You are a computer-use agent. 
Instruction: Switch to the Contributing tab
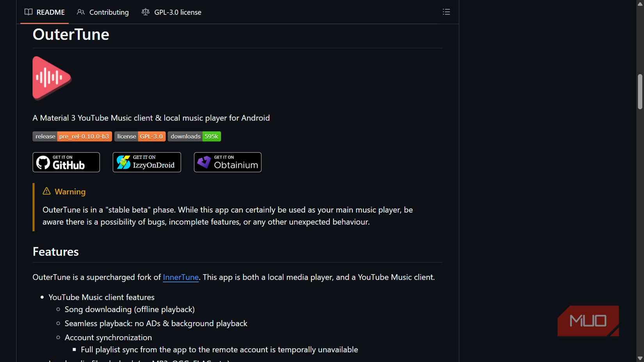(109, 12)
